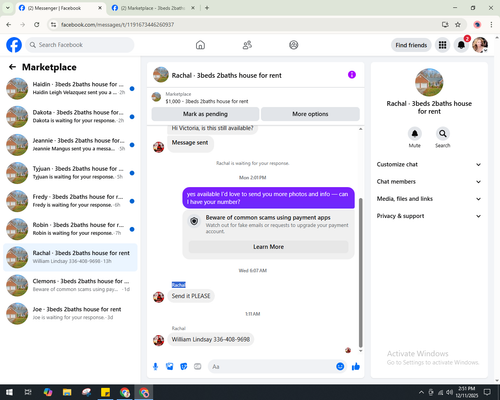
Task: Bookmark this page with the star icon
Action: (x=458, y=24)
